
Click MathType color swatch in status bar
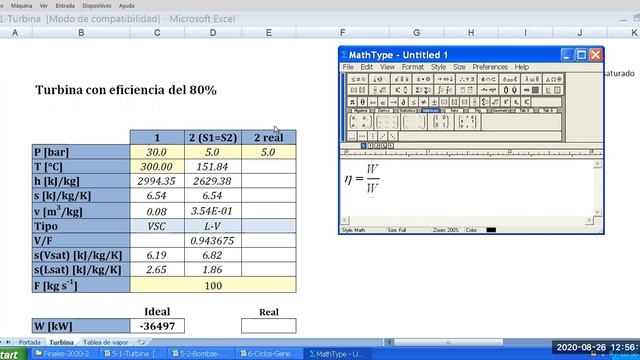point(491,230)
